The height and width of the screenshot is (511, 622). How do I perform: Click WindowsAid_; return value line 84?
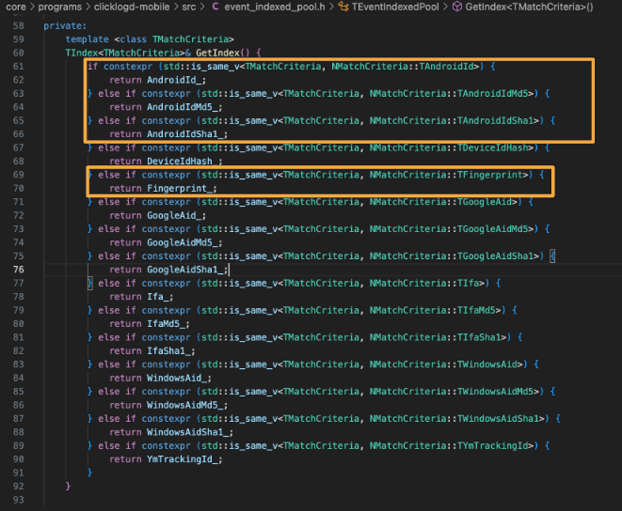coord(179,378)
